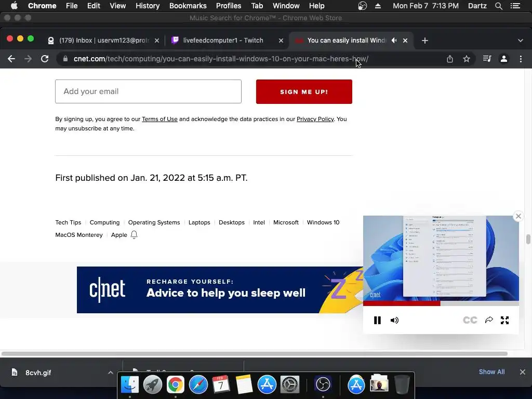Open the History menu
Image resolution: width=532 pixels, height=399 pixels.
(x=148, y=6)
